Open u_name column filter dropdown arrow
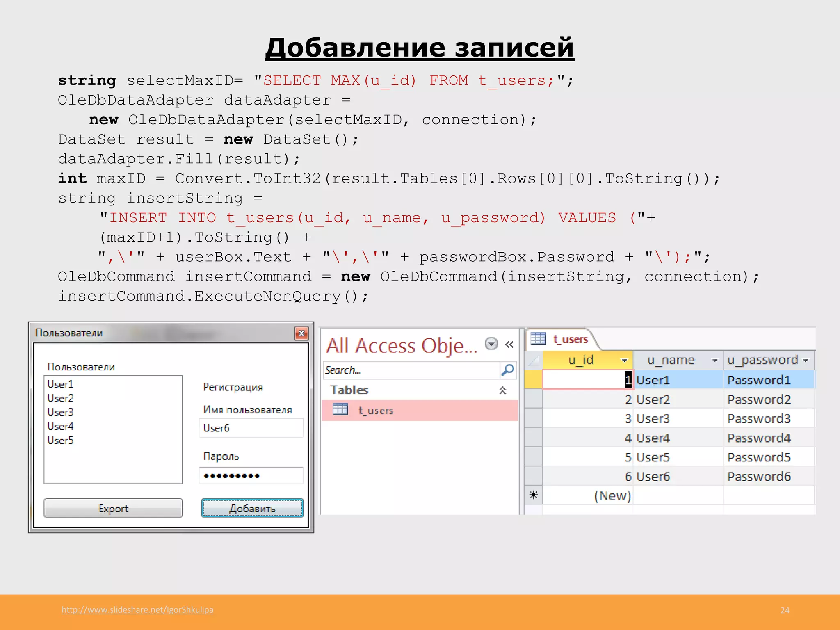This screenshot has height=630, width=840. [715, 361]
